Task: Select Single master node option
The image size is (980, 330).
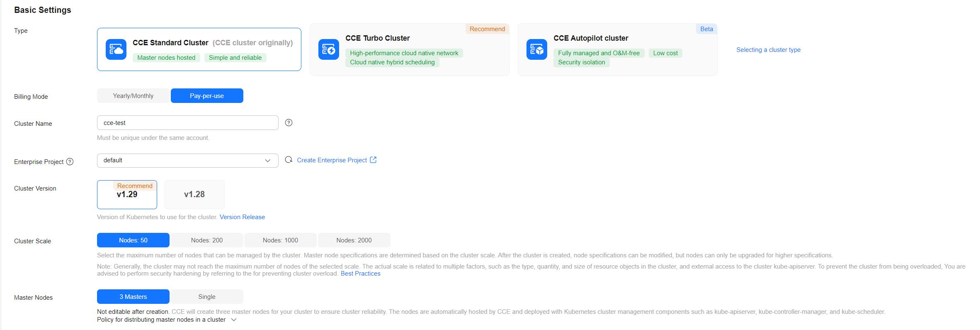Action: 207,297
